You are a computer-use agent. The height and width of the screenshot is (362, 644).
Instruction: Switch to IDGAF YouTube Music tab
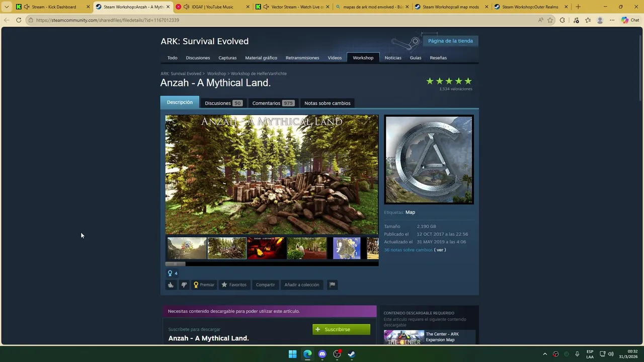click(212, 7)
